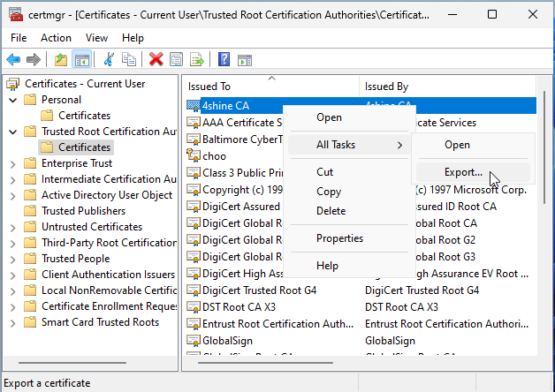The image size is (555, 392).
Task: Toggle the Show/Hide Console Tree icon
Action: [81, 59]
